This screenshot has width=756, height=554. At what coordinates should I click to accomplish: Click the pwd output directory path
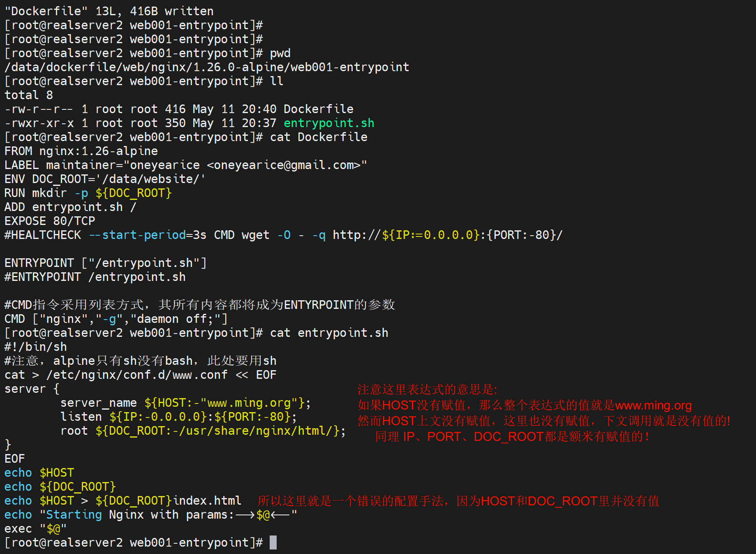[x=206, y=67]
